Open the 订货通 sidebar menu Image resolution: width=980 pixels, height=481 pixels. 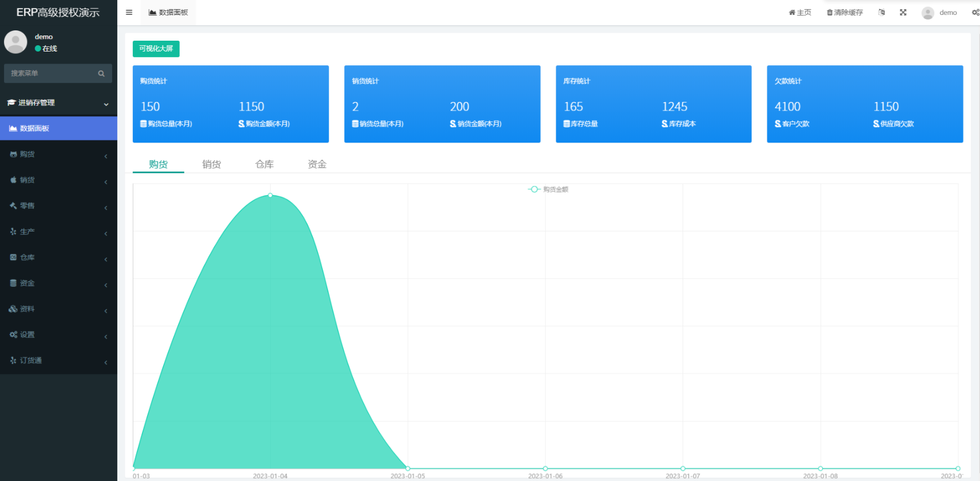point(58,361)
